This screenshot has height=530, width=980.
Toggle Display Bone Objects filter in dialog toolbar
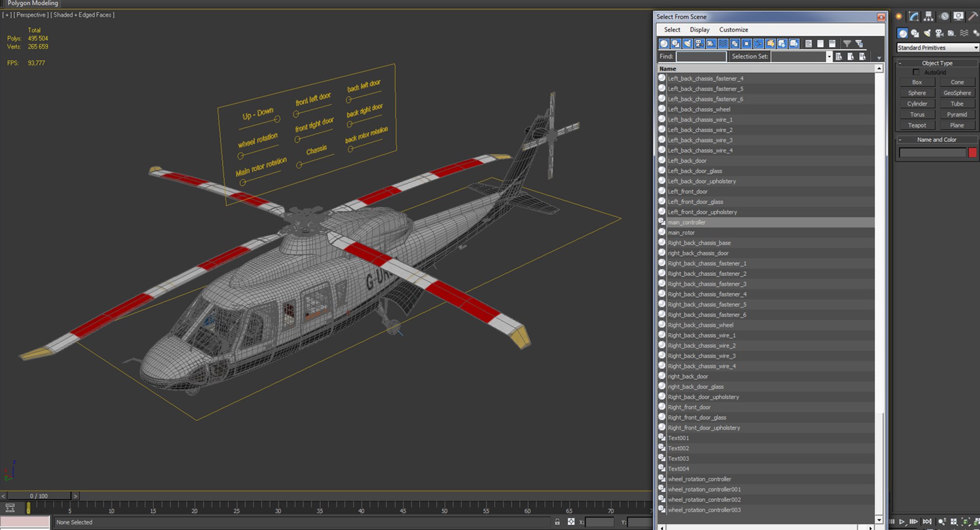[758, 43]
